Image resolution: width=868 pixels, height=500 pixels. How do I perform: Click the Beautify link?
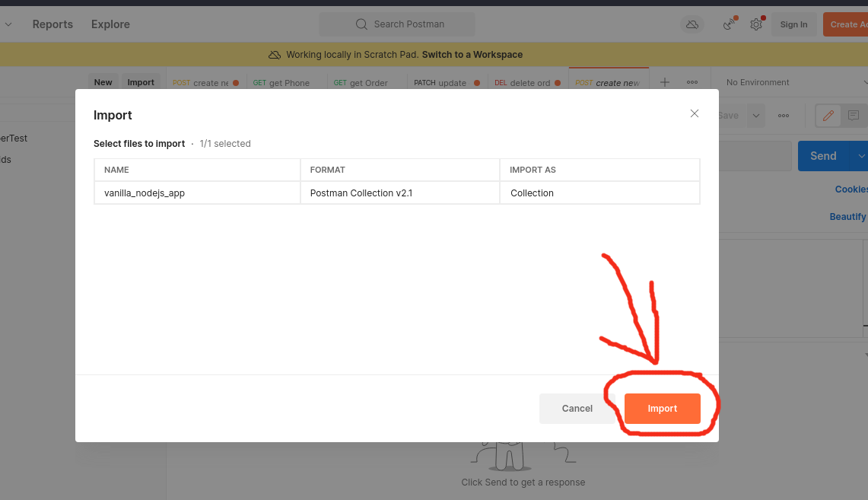click(x=847, y=216)
